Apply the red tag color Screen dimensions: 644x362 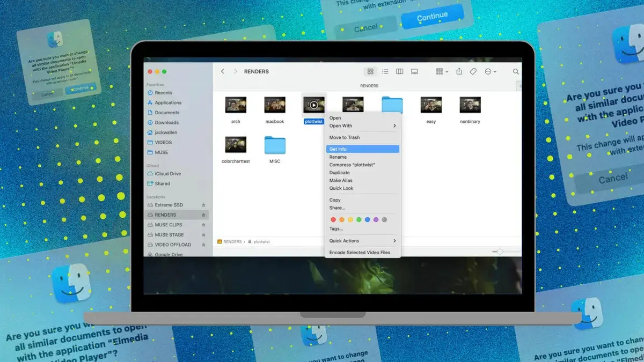tap(333, 219)
